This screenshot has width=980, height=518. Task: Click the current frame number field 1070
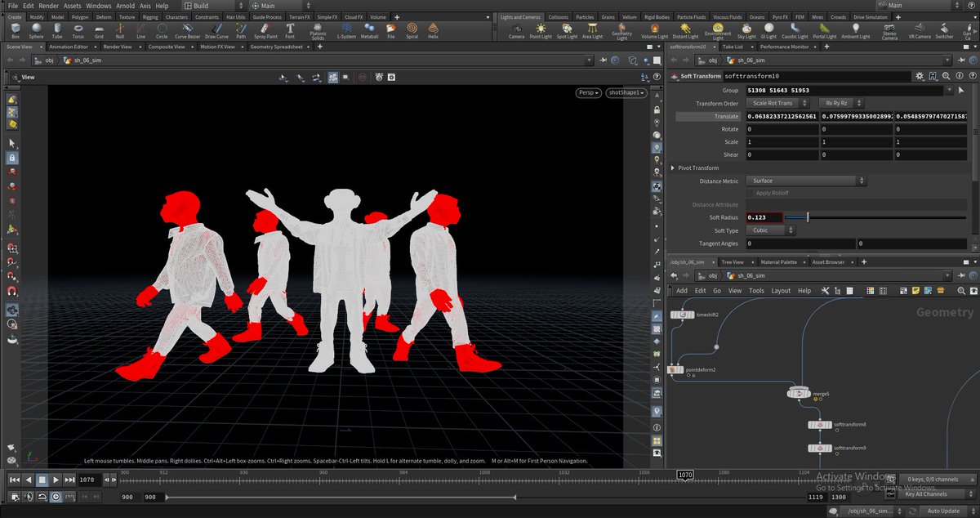point(88,480)
